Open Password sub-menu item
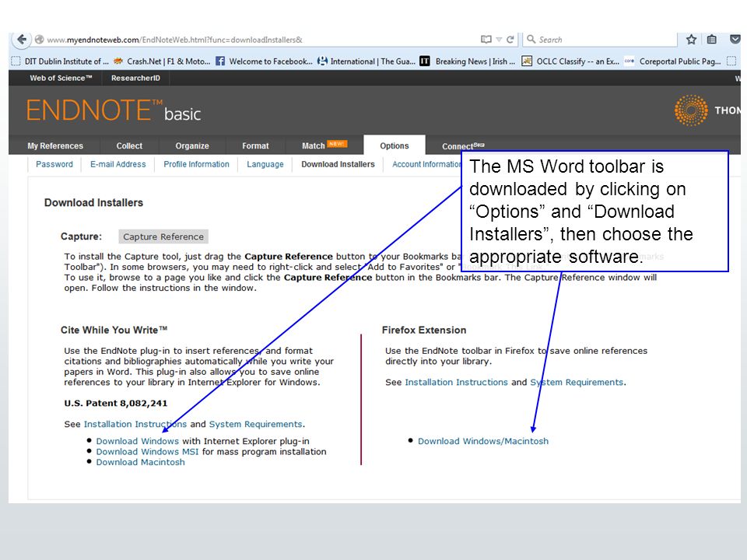Image resolution: width=747 pixels, height=560 pixels. 54,164
